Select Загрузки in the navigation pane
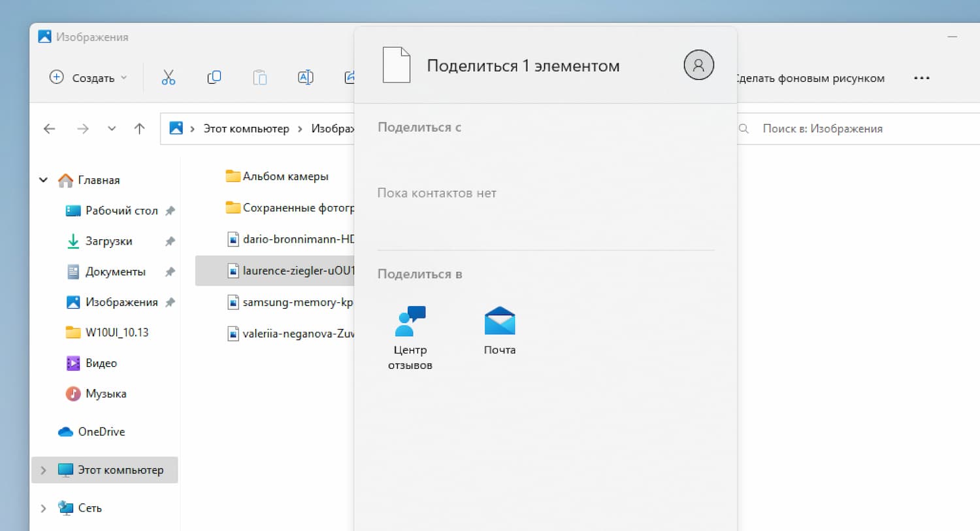The width and height of the screenshot is (980, 531). tap(108, 241)
